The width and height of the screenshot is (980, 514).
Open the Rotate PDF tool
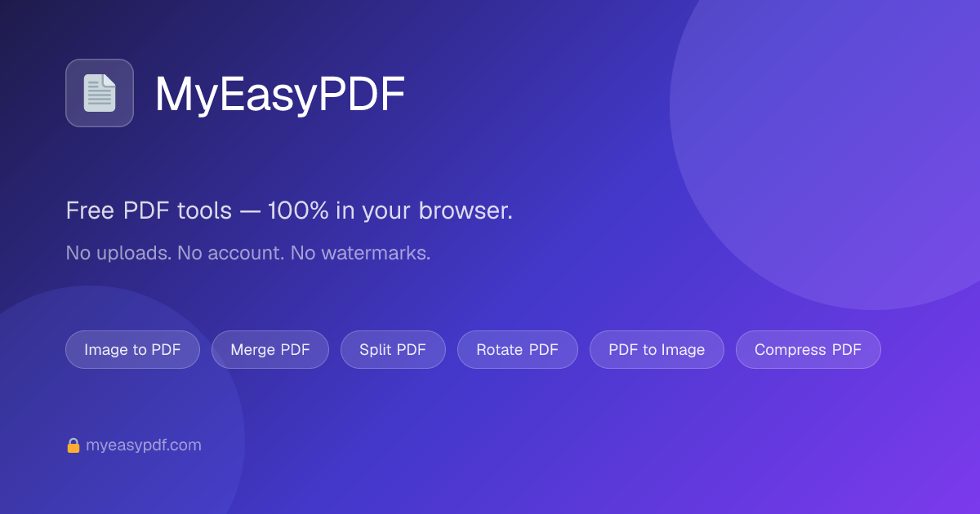[x=518, y=349]
